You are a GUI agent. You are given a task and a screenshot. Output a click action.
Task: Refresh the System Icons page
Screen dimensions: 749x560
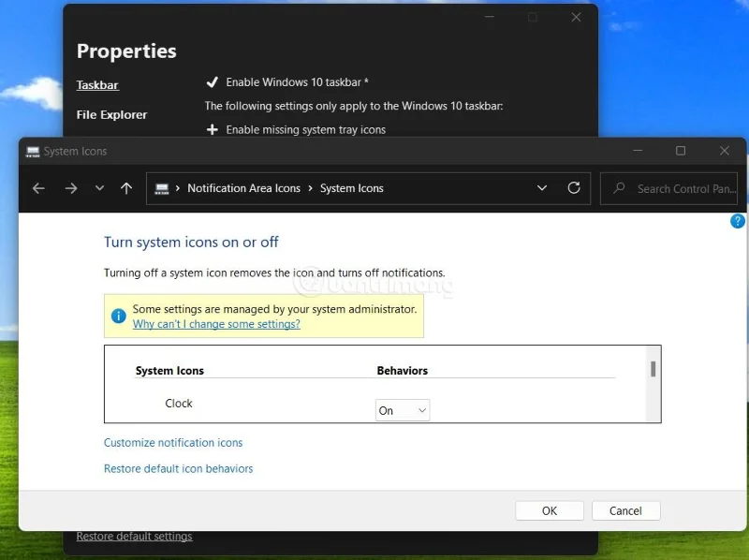(x=574, y=188)
